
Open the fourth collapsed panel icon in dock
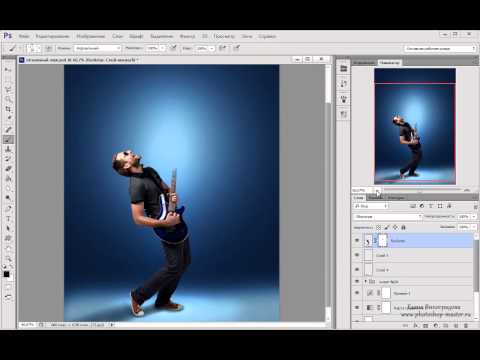click(x=343, y=115)
